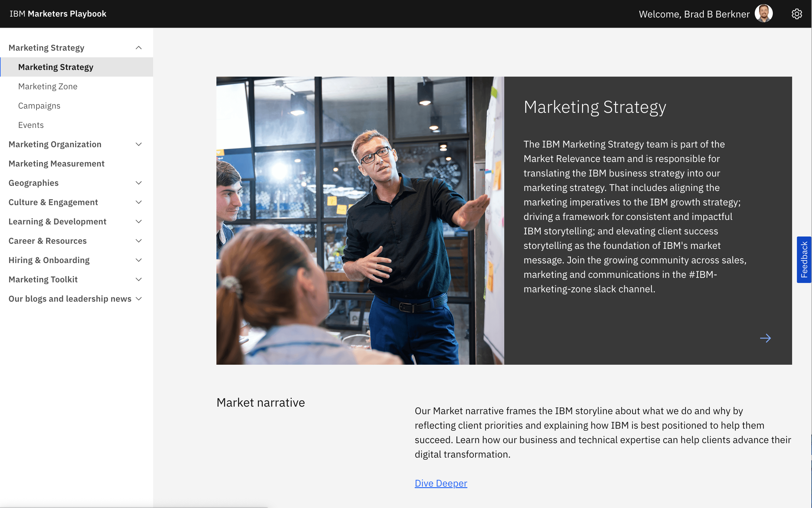Open the Marketing Zone page
Image resolution: width=812 pixels, height=508 pixels.
tap(48, 86)
